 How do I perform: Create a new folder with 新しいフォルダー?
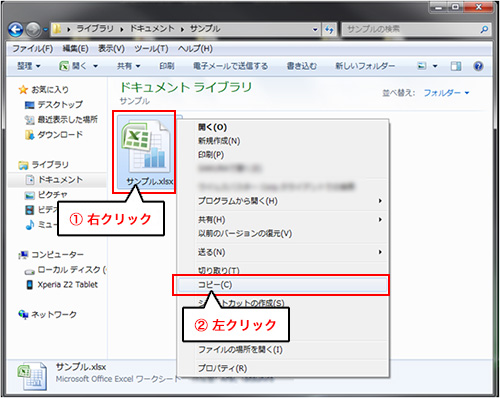tap(365, 66)
